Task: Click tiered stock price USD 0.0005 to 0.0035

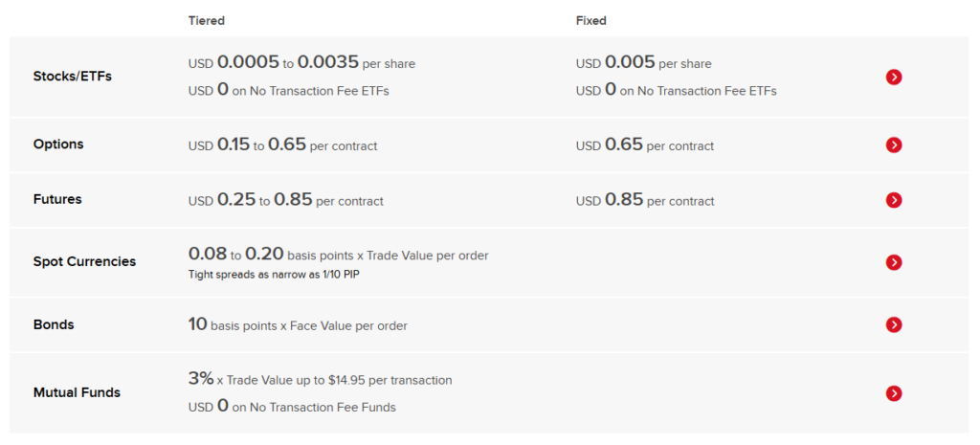Action: point(301,63)
